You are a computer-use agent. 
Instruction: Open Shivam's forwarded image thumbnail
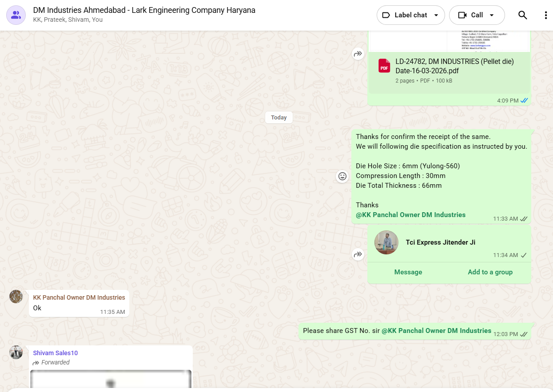111,380
